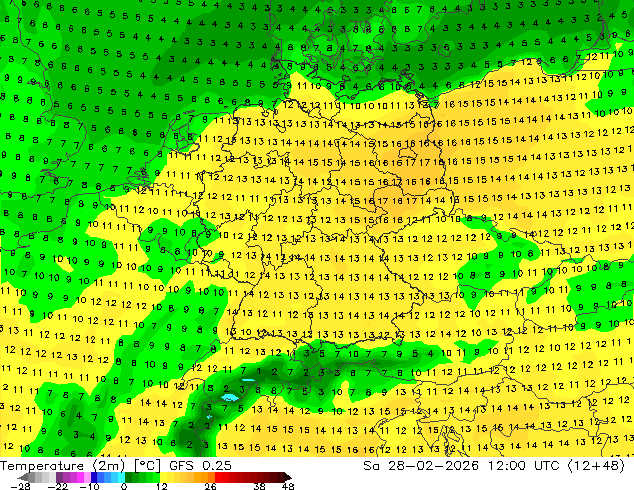Click the '-22' legend value
The width and height of the screenshot is (634, 490).
(57, 486)
